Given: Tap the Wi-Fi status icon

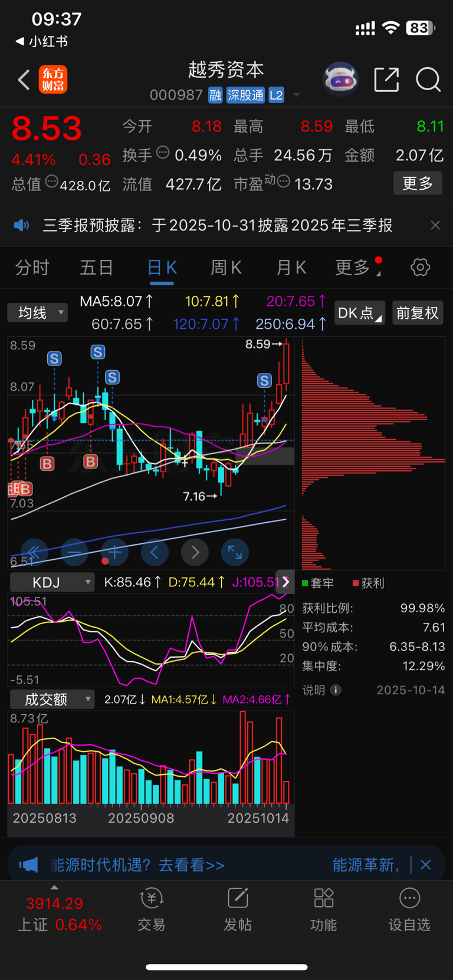Looking at the screenshot, I should coord(390,27).
